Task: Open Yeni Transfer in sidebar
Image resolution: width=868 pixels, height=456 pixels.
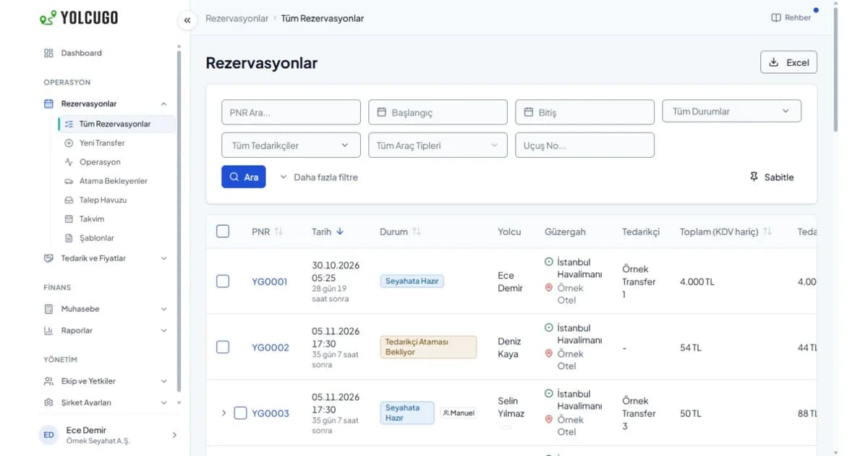Action: (102, 143)
